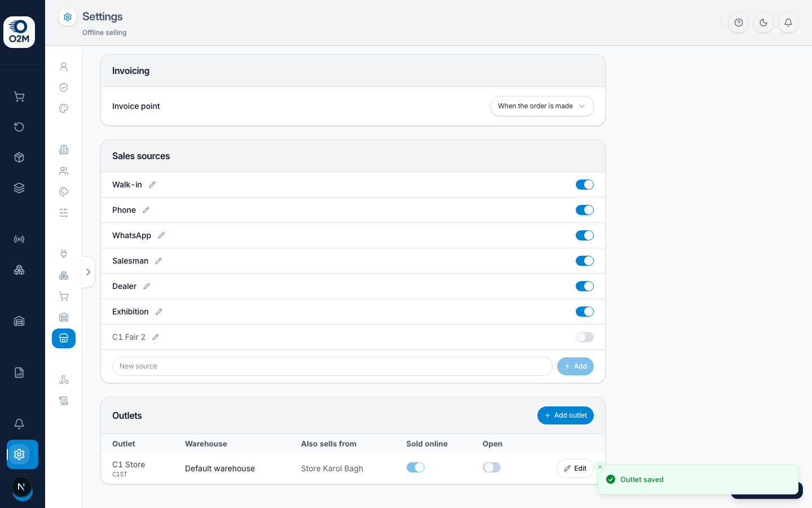Edit the C1 Store outlet
This screenshot has width=812, height=508.
pyautogui.click(x=575, y=468)
